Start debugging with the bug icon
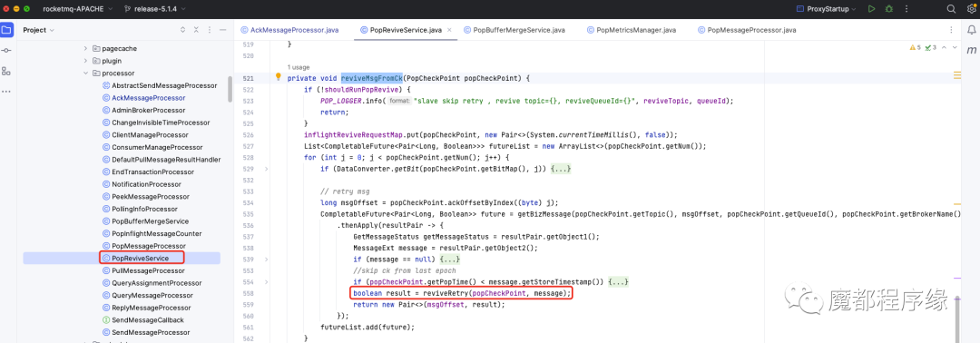The width and height of the screenshot is (980, 343). tap(888, 9)
